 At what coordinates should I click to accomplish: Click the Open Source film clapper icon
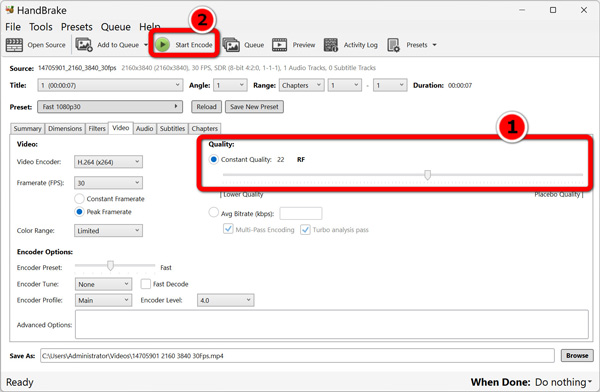click(14, 45)
